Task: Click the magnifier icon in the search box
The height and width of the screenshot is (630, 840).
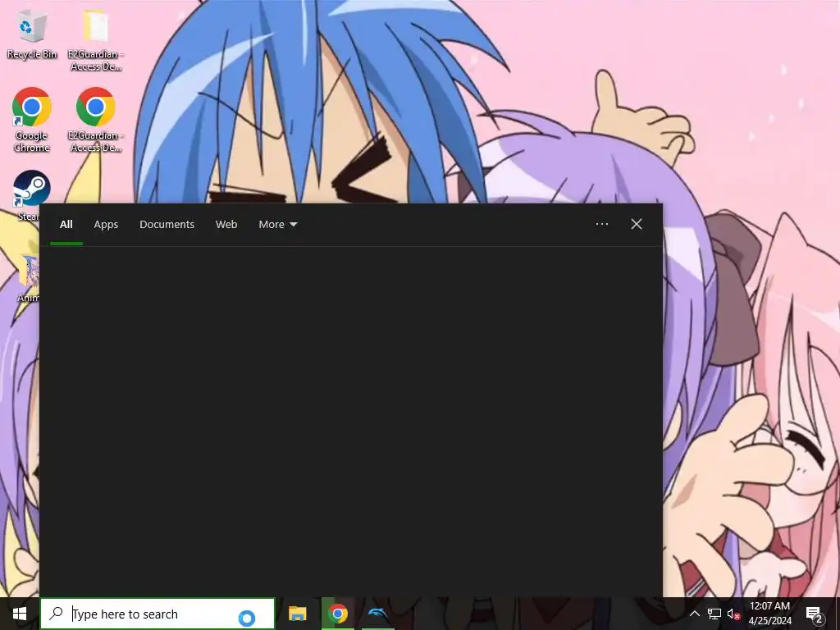Action: tap(56, 614)
